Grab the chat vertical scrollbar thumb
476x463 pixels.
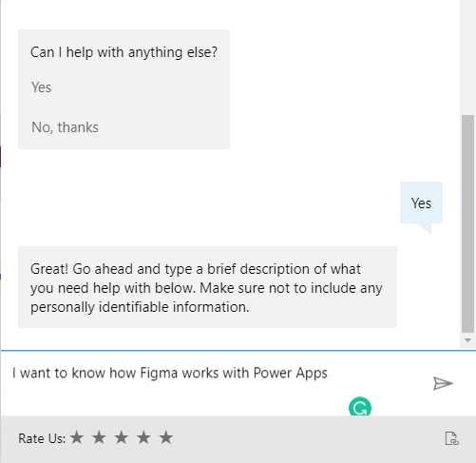(467, 223)
